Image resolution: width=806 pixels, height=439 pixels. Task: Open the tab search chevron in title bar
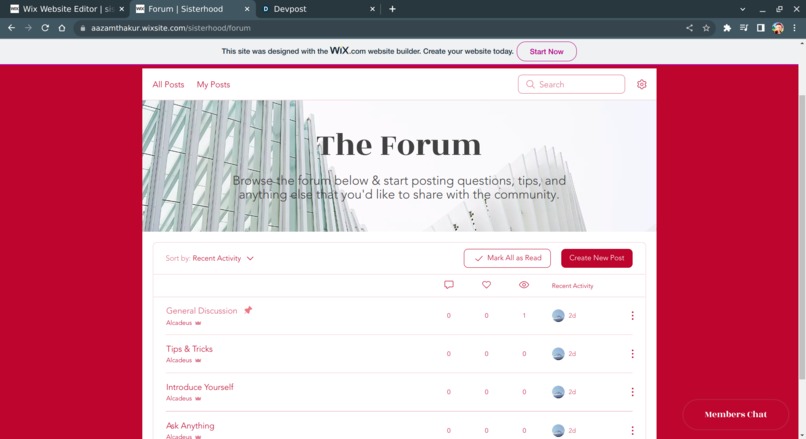(742, 9)
